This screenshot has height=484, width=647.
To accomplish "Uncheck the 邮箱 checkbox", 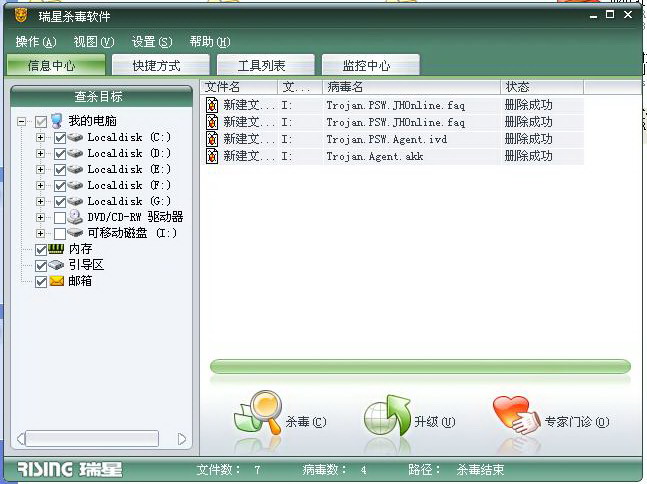I will (x=40, y=282).
